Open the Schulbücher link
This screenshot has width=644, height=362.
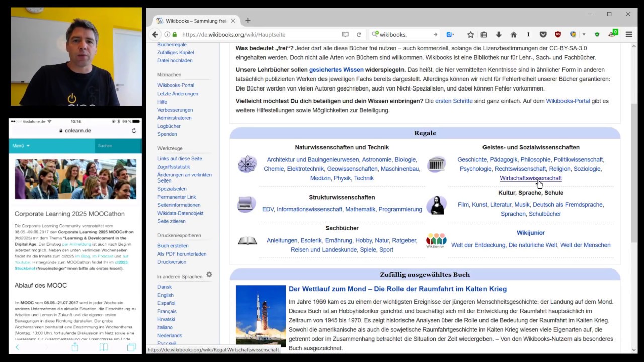pyautogui.click(x=545, y=214)
